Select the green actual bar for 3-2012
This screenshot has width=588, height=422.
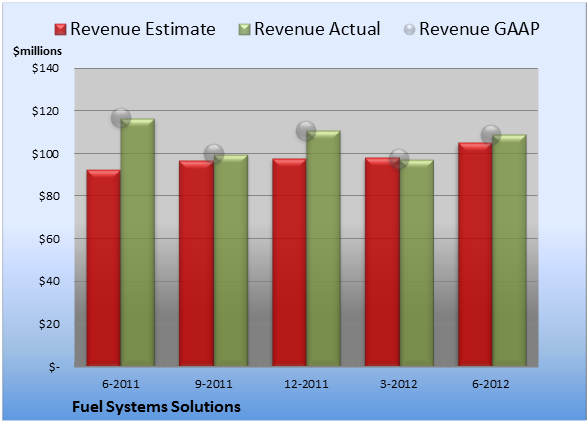tap(417, 263)
